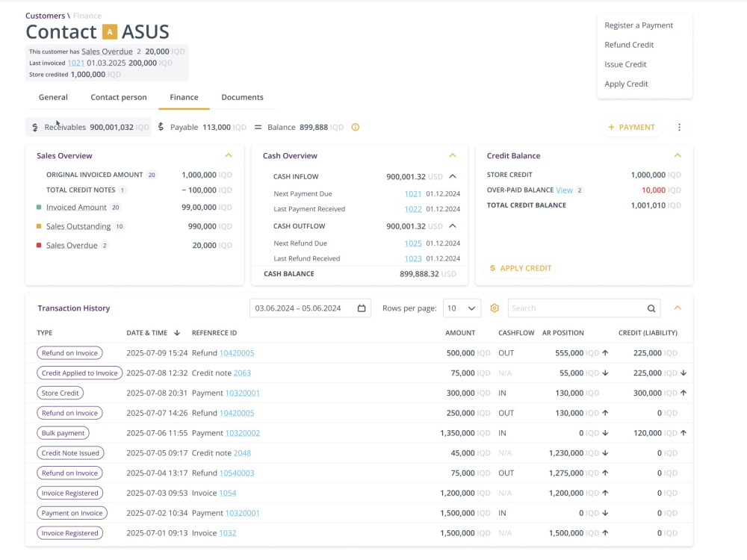Viewport: 747px width, 560px height.
Task: Click the ASUS contact avatar badge
Action: pos(110,32)
